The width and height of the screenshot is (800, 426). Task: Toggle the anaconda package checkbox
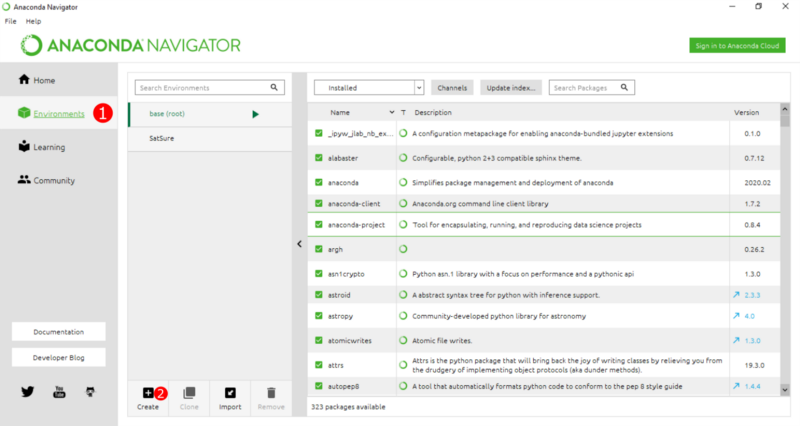319,182
